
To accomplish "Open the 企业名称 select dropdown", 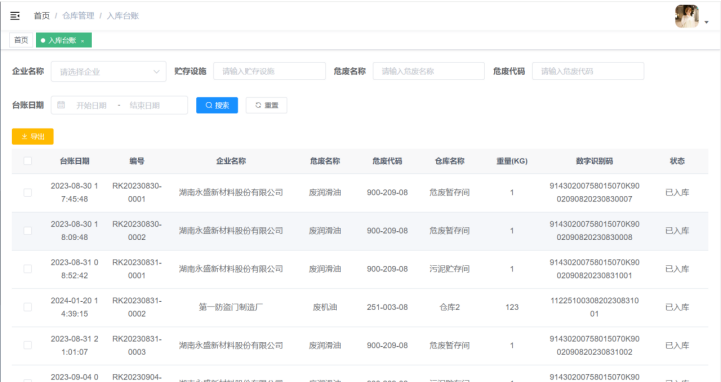I will 109,72.
